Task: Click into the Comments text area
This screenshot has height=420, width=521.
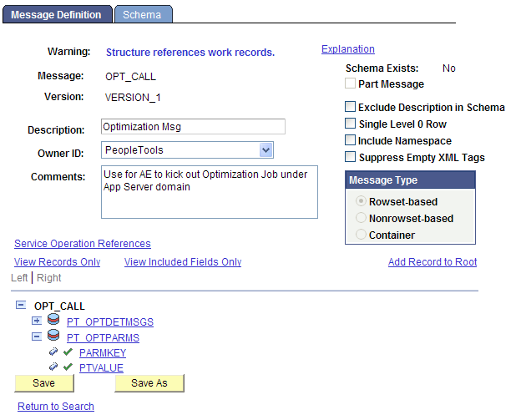Action: (x=210, y=192)
